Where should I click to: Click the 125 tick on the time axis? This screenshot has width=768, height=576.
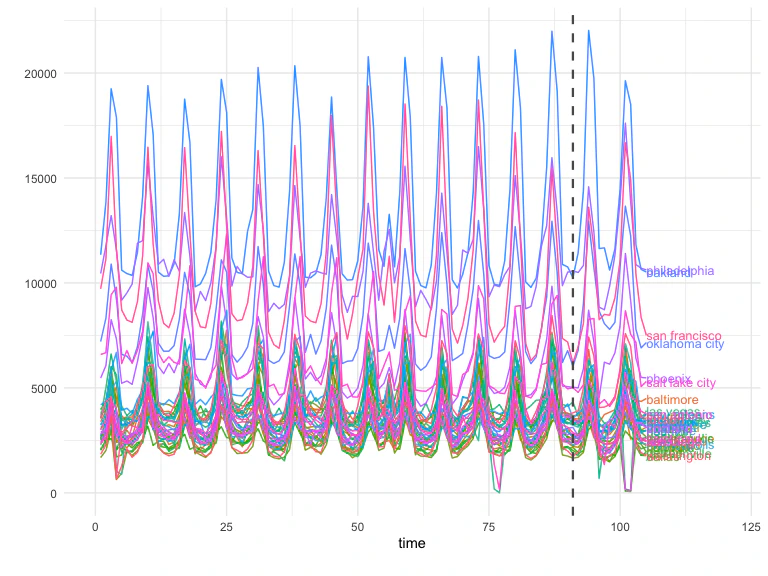tap(751, 527)
